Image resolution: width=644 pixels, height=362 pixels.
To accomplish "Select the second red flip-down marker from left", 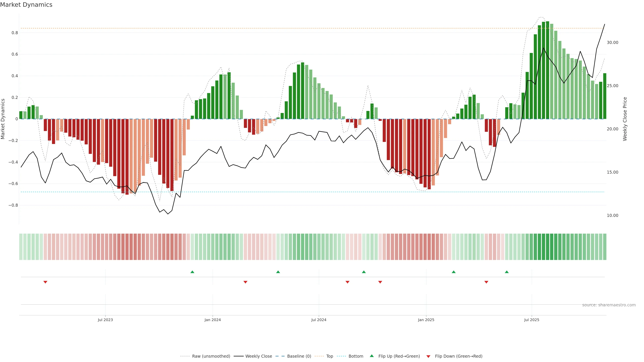I will (245, 282).
